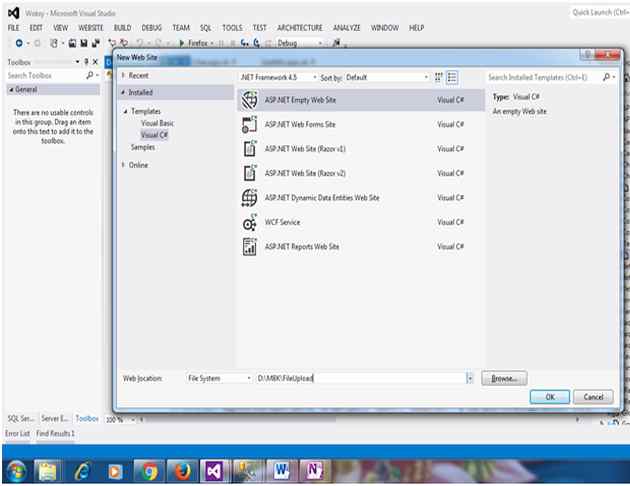Open Google Chrome from the taskbar
This screenshot has height=486, width=630.
(149, 471)
